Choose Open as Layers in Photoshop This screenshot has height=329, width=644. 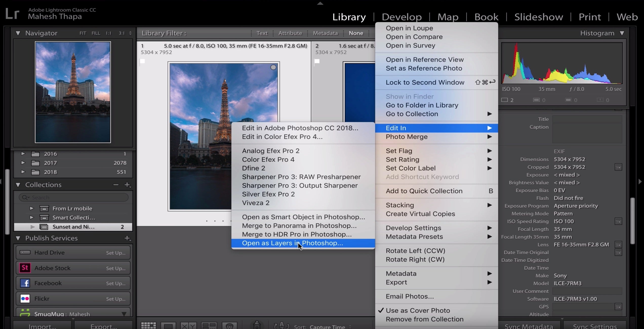pyautogui.click(x=303, y=243)
